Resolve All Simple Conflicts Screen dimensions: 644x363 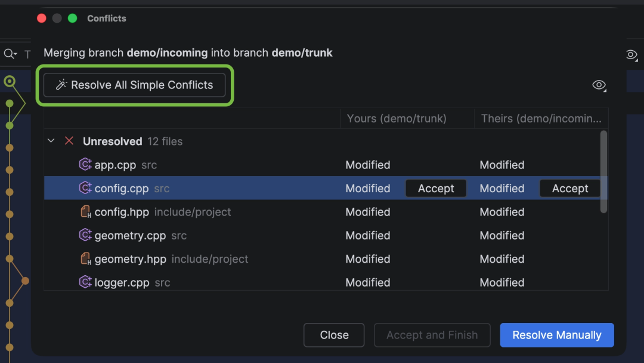[134, 85]
